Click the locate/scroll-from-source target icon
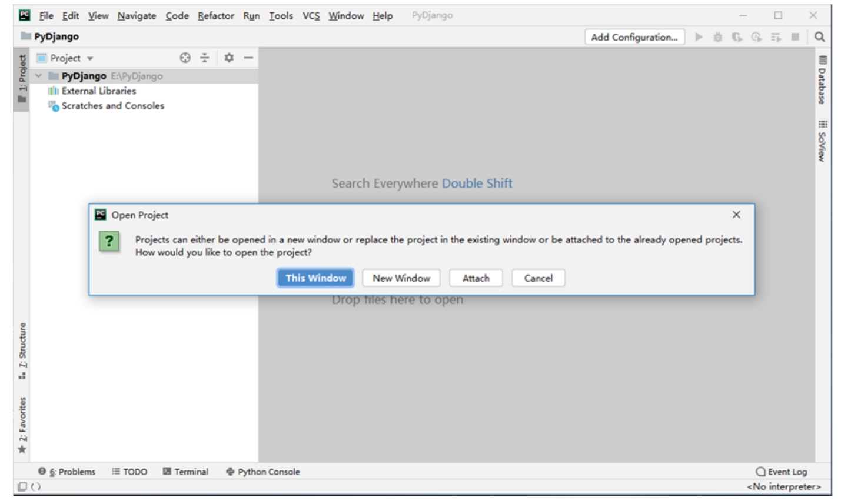 pyautogui.click(x=185, y=58)
